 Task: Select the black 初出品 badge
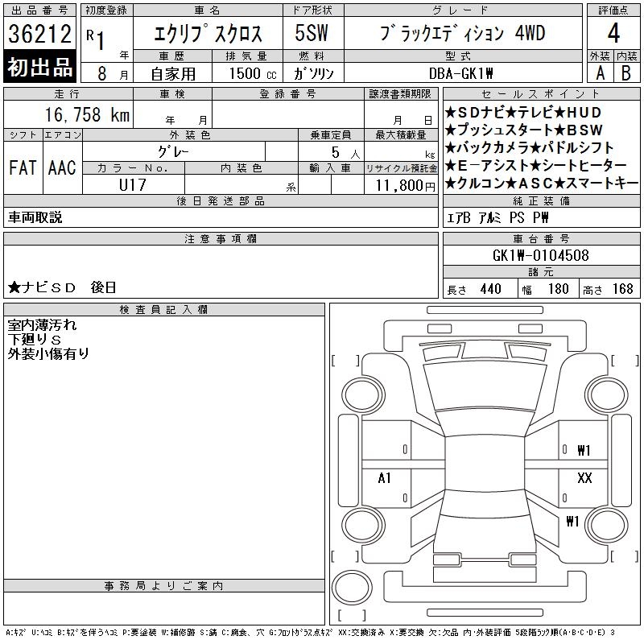click(x=40, y=68)
